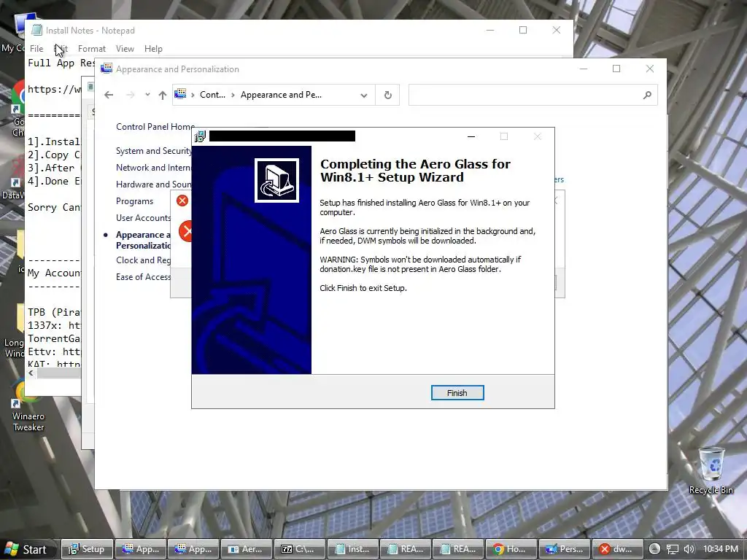
Task: Open View menu in Notepad
Action: (x=125, y=49)
